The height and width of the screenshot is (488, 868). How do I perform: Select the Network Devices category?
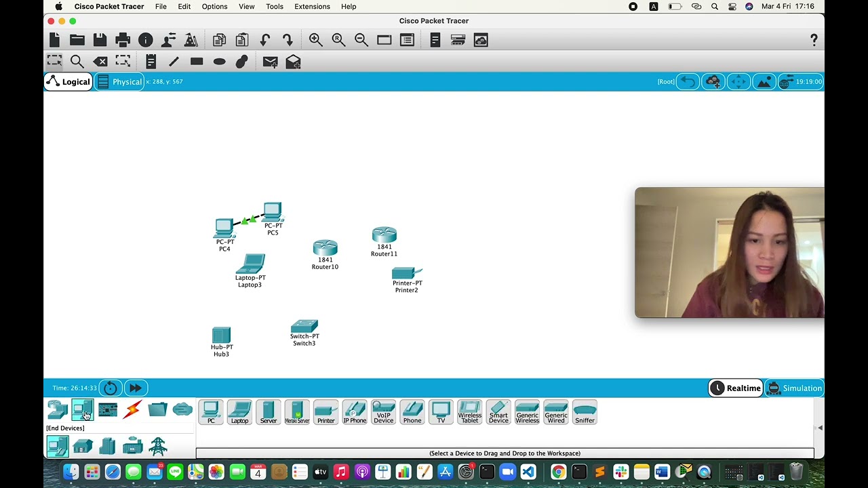[58, 409]
